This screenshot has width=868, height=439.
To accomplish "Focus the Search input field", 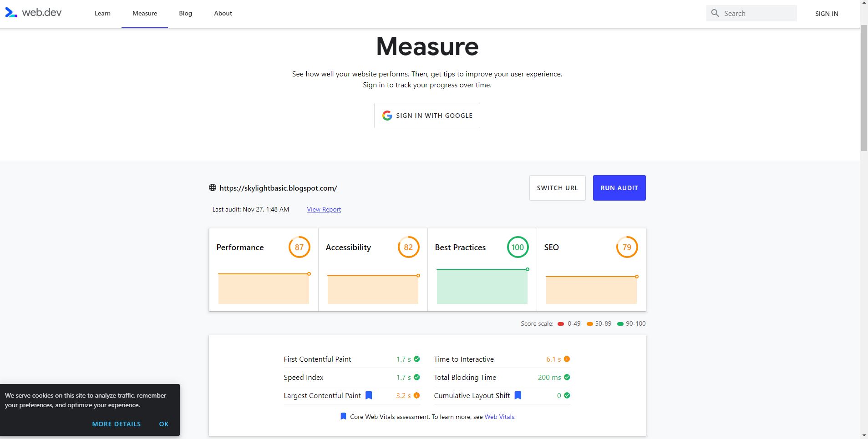I will pyautogui.click(x=751, y=13).
